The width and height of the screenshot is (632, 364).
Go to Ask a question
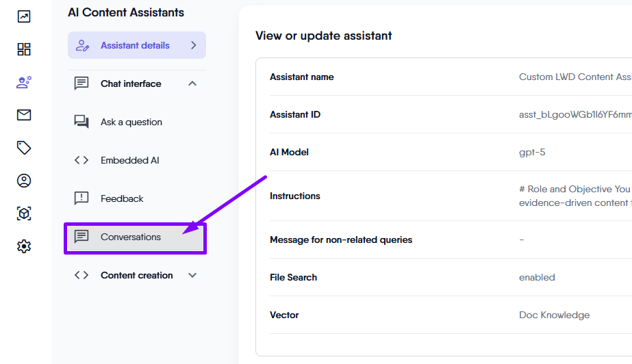(x=131, y=122)
